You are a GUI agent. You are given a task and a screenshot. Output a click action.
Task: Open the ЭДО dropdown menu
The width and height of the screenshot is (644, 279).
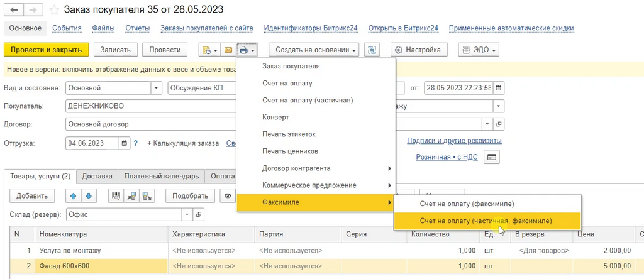pyautogui.click(x=479, y=50)
